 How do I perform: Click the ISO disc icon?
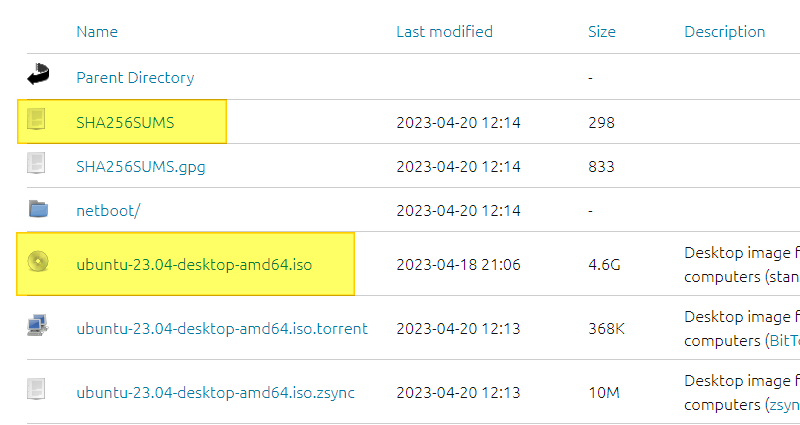(38, 262)
